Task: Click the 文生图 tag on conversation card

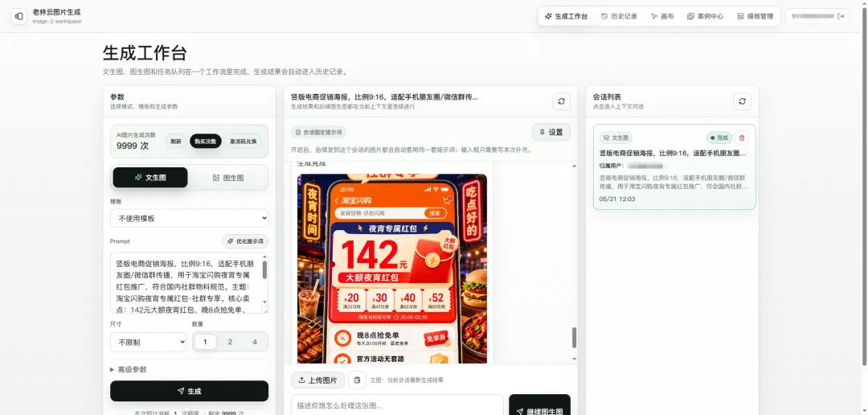Action: tap(616, 138)
